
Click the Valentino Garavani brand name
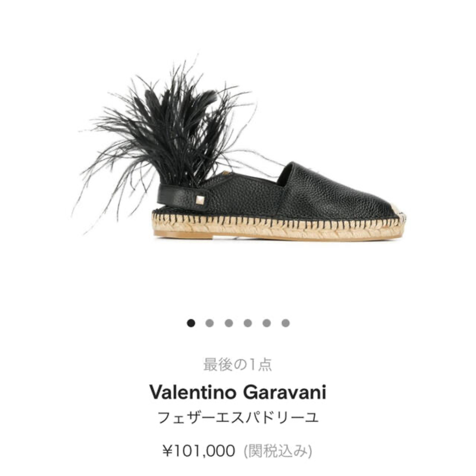(238, 392)
